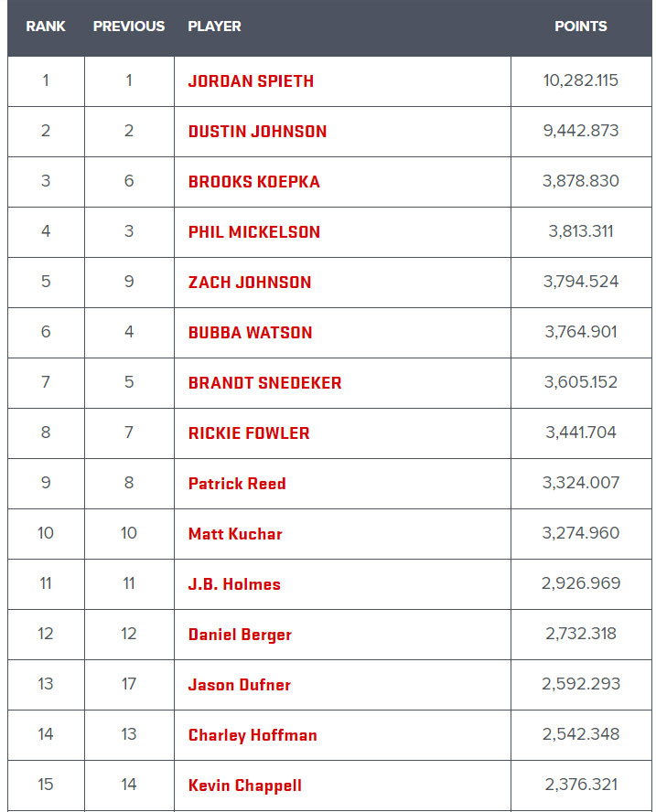Open Bubba Watson player link

click(251, 333)
